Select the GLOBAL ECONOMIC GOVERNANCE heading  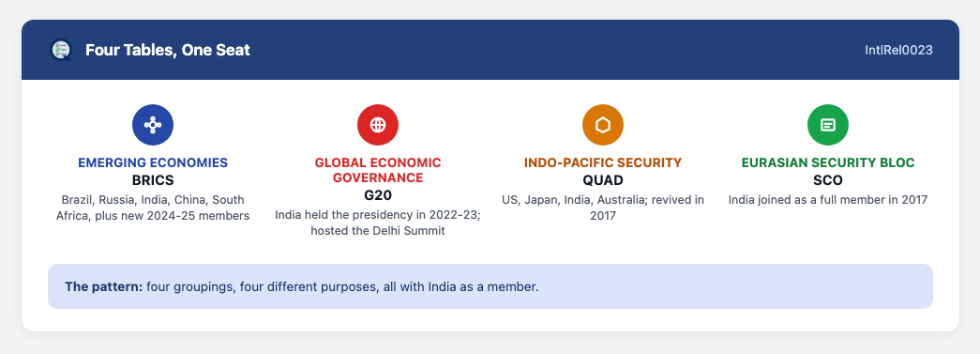click(x=378, y=170)
